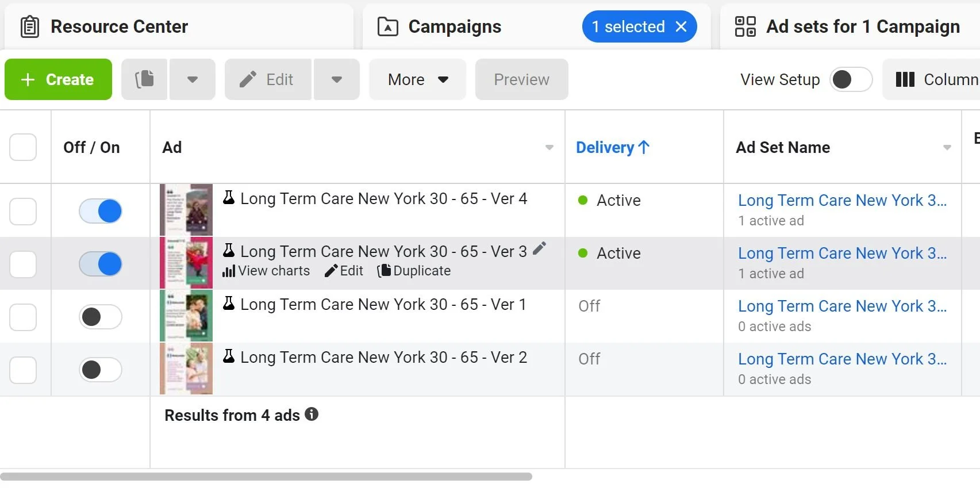Image resolution: width=980 pixels, height=495 pixels.
Task: Open ad set link in Ver 2 row
Action: pos(841,359)
